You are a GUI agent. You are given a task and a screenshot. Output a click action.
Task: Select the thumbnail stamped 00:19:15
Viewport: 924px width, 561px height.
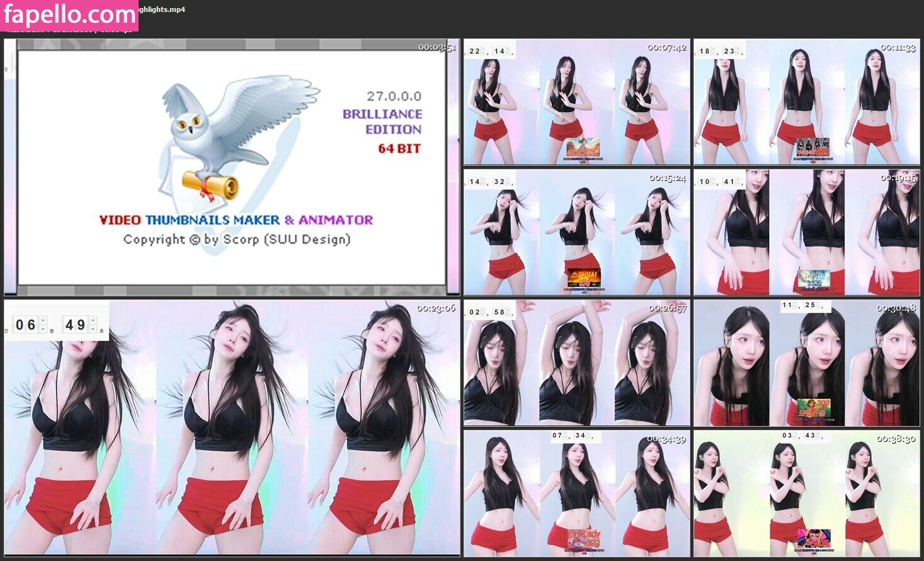[806, 232]
